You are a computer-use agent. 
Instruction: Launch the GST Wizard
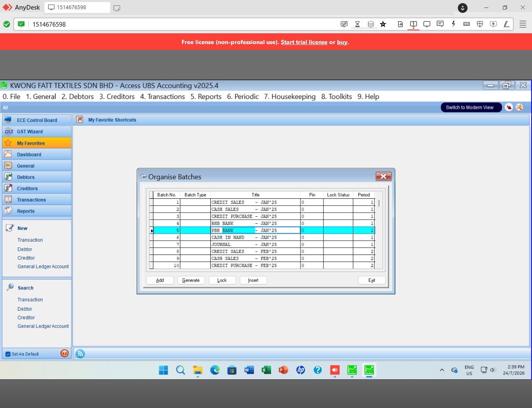37,131
